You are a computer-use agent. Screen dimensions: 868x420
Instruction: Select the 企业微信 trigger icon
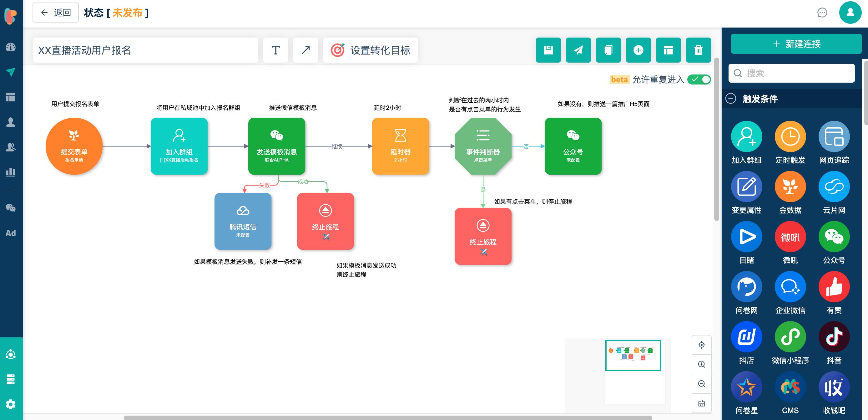click(790, 287)
